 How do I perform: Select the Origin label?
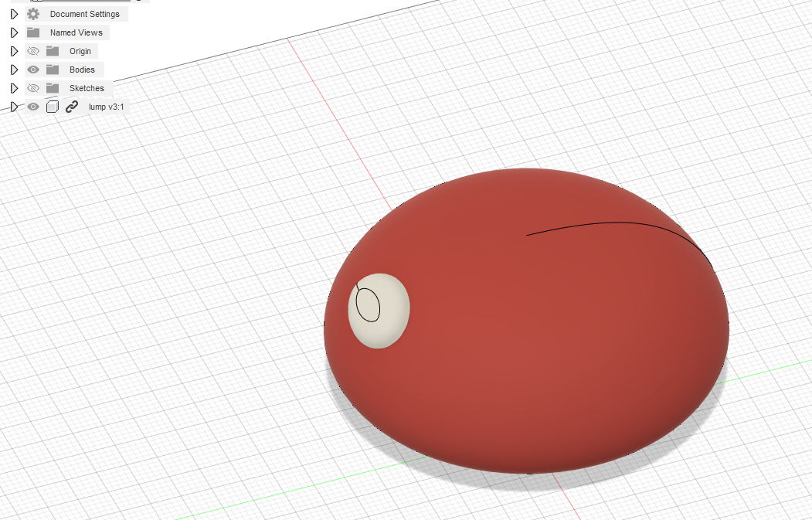[x=80, y=51]
